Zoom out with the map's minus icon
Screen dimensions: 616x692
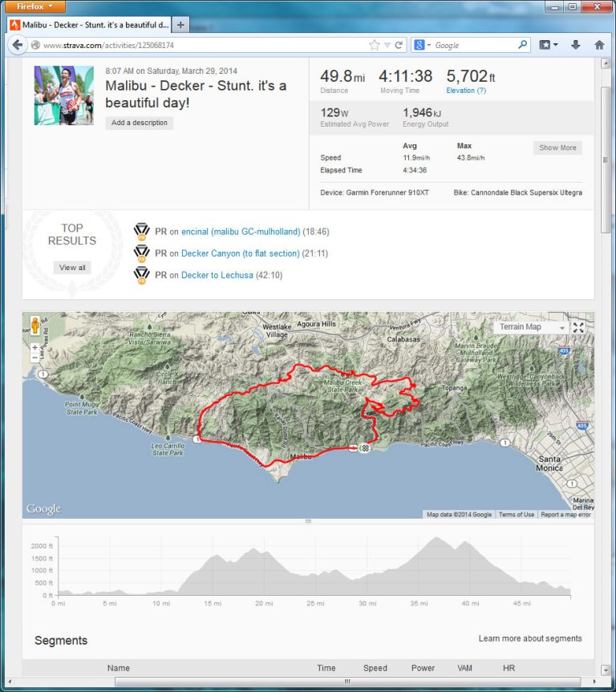pos(35,358)
